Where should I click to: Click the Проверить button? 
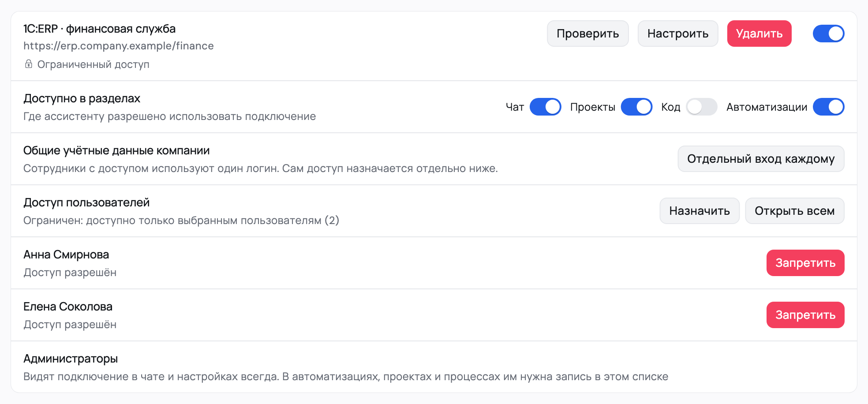(587, 34)
